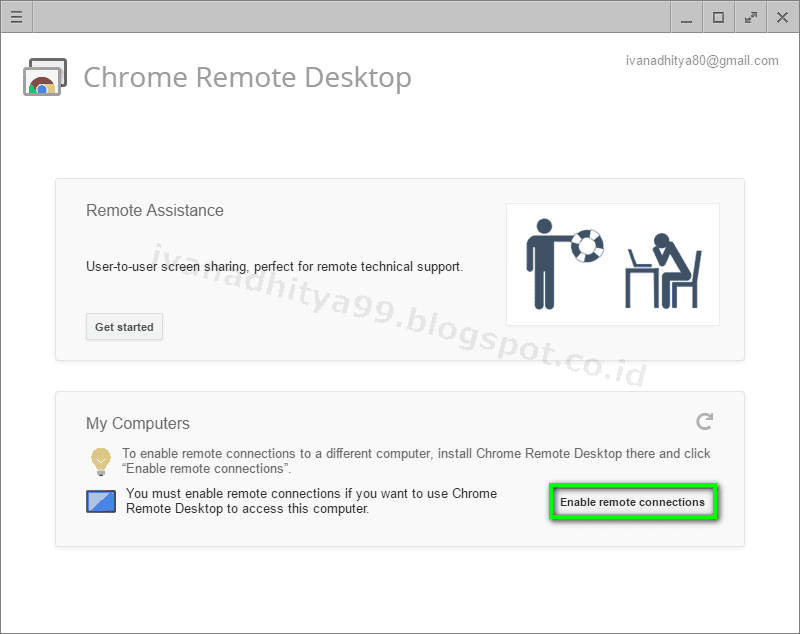The width and height of the screenshot is (800, 634).
Task: Click the tip about enabling remote connections
Action: 416,461
